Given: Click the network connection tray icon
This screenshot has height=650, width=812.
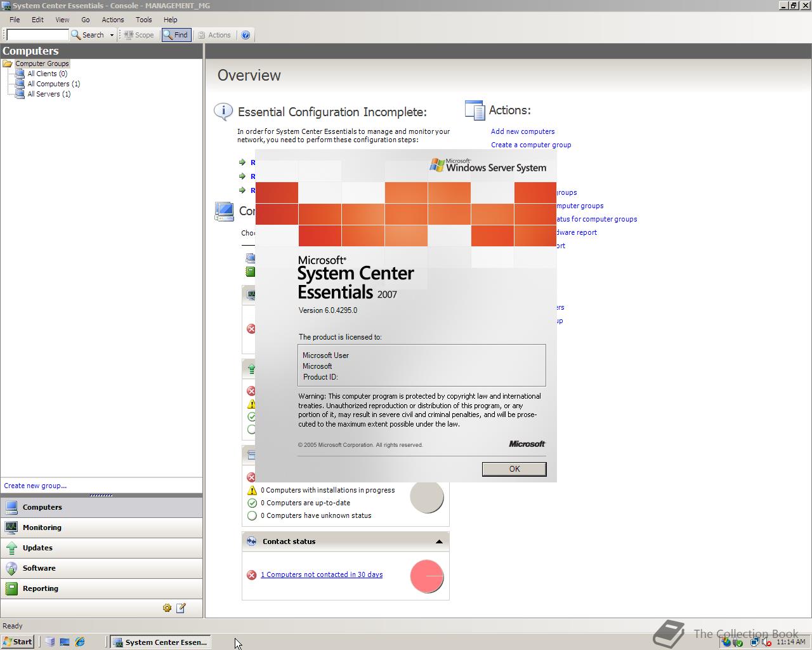Looking at the screenshot, I should coord(754,642).
